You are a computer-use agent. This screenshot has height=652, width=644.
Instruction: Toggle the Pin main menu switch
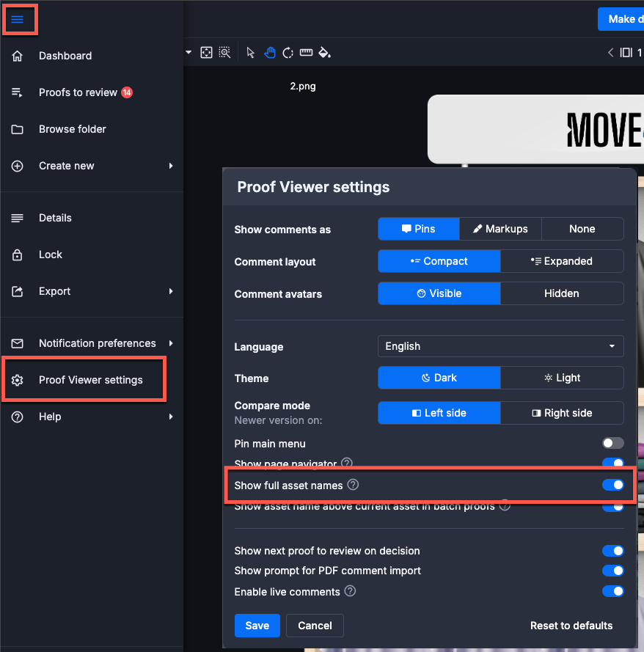[x=612, y=443]
